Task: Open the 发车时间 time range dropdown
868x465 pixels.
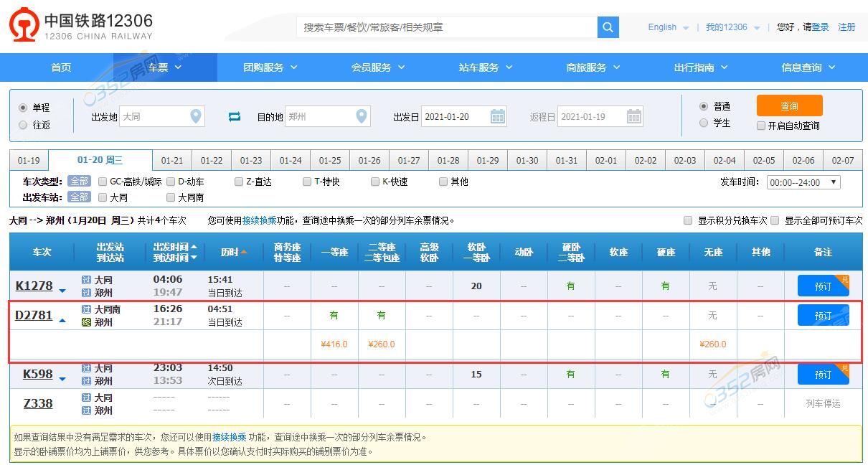Action: tap(803, 182)
